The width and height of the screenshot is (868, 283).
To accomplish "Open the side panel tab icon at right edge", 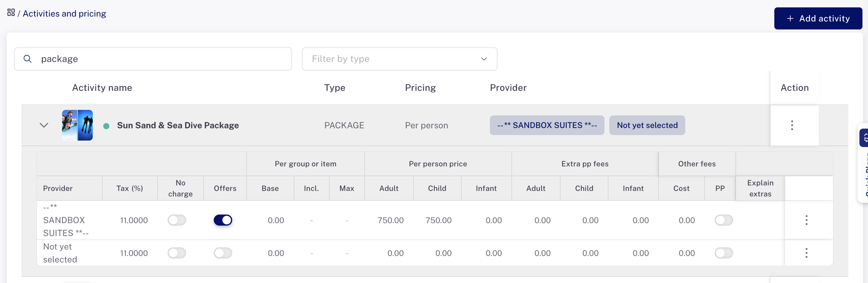I will pos(864,138).
